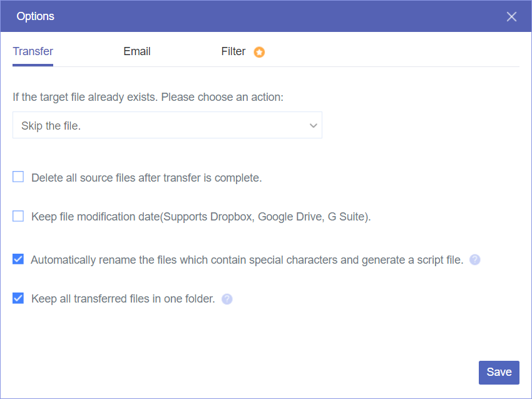
Task: Click the premium star icon beside Filter
Action: point(259,52)
